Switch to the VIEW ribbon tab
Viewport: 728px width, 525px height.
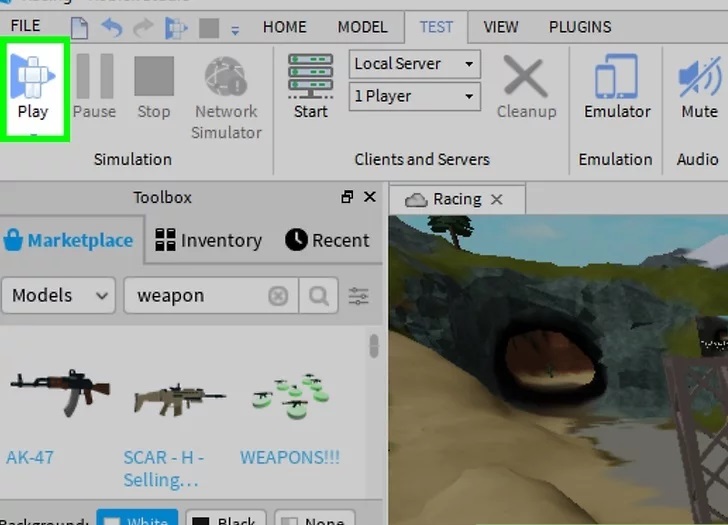(500, 27)
